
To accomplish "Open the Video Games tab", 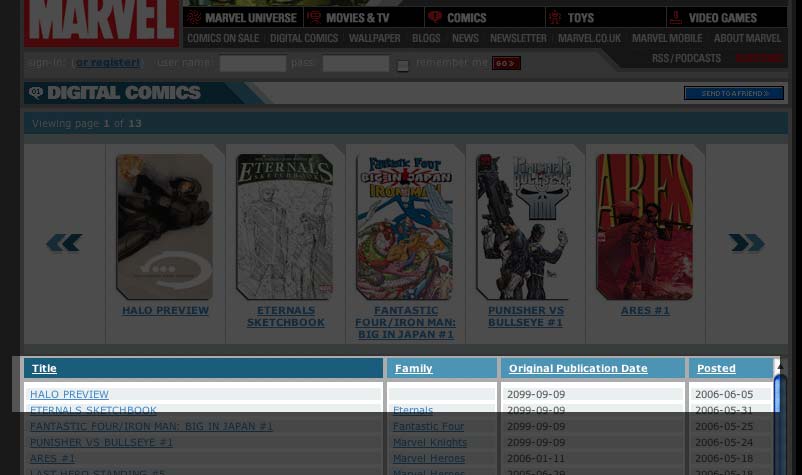I will click(726, 17).
